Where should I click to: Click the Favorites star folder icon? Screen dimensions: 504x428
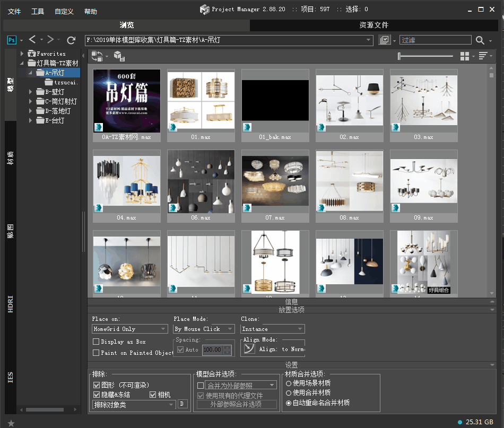click(x=31, y=54)
